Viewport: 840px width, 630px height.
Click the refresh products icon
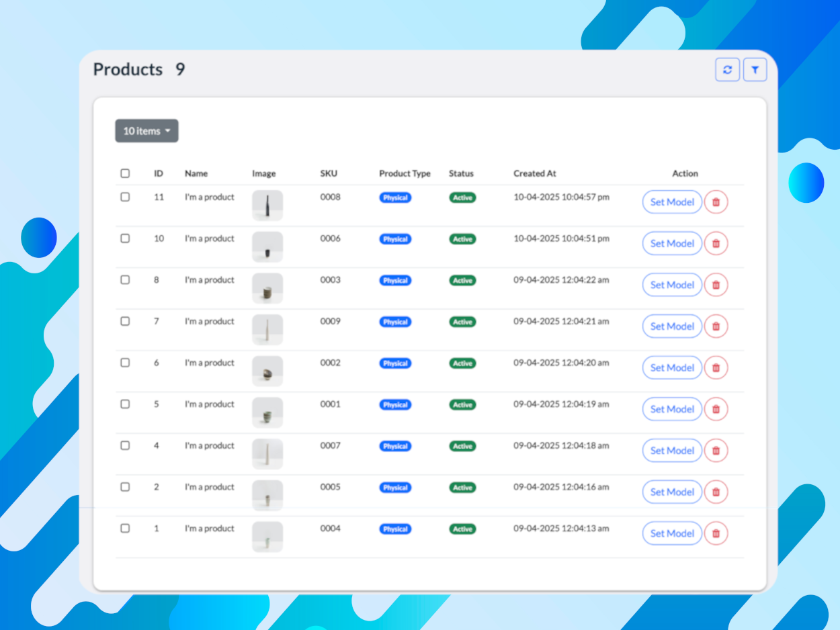(x=728, y=69)
